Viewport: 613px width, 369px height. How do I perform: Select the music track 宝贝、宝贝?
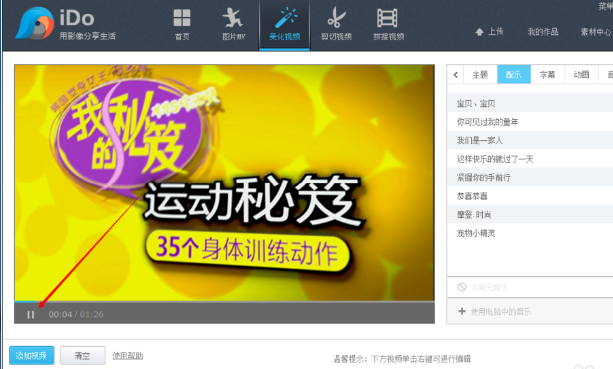coord(530,103)
